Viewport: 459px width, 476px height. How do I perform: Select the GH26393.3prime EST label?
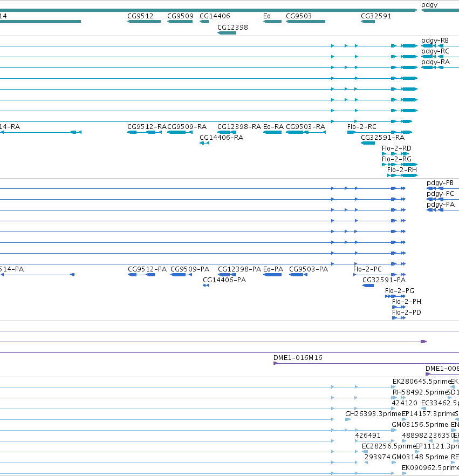click(373, 414)
